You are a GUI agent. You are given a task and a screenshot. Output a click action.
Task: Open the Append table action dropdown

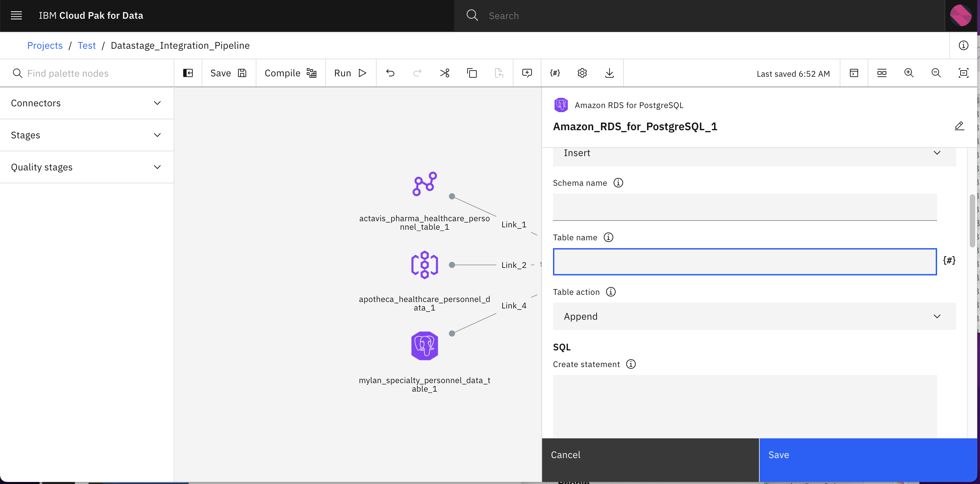pos(754,316)
